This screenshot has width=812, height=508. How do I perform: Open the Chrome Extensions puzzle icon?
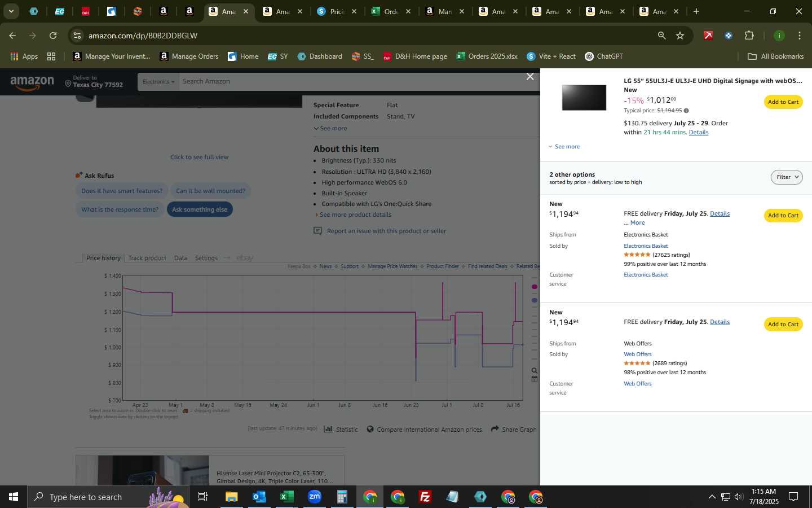point(749,36)
